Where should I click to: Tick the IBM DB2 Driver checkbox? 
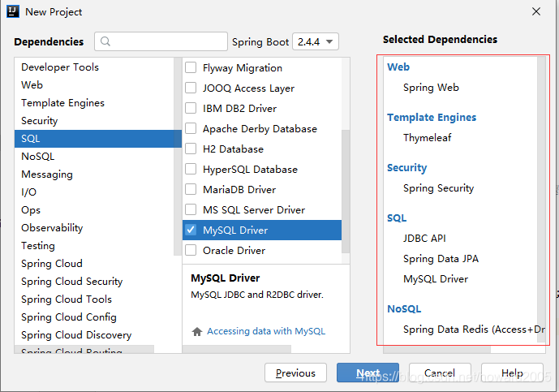pos(191,108)
